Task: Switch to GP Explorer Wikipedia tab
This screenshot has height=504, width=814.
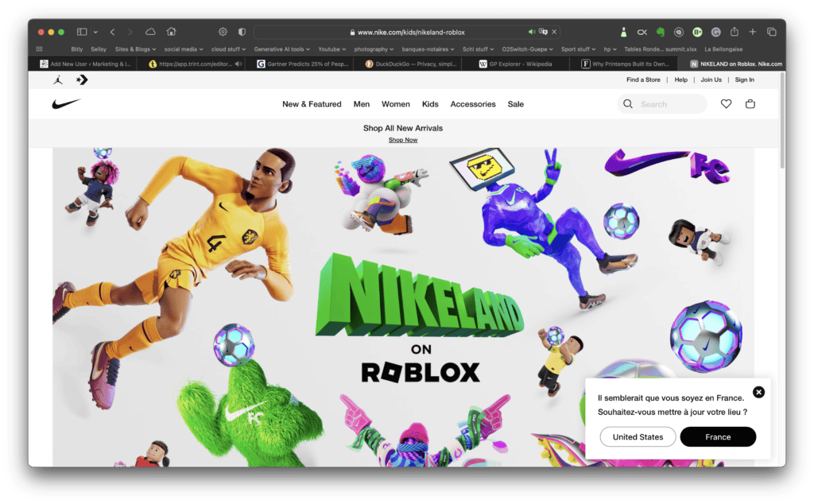Action: 514,64
